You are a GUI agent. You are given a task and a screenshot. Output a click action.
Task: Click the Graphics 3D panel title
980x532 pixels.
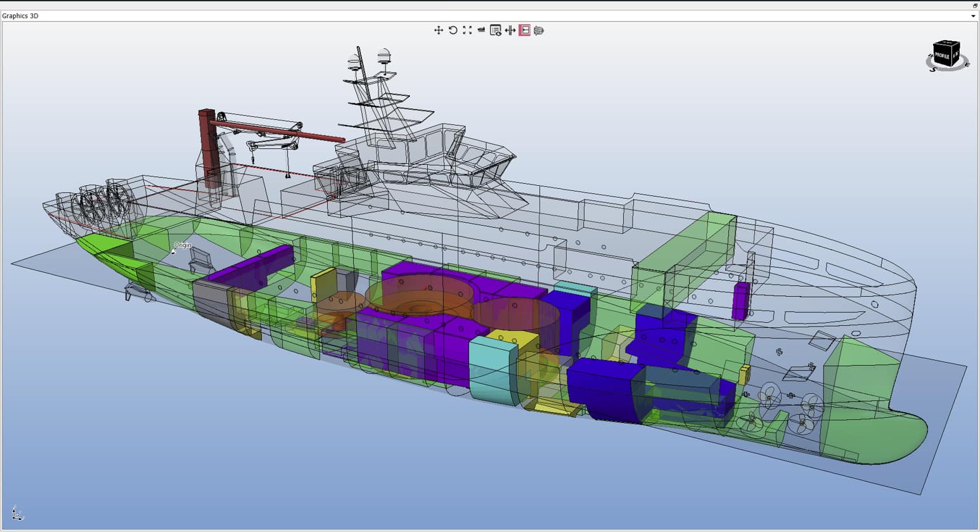20,15
